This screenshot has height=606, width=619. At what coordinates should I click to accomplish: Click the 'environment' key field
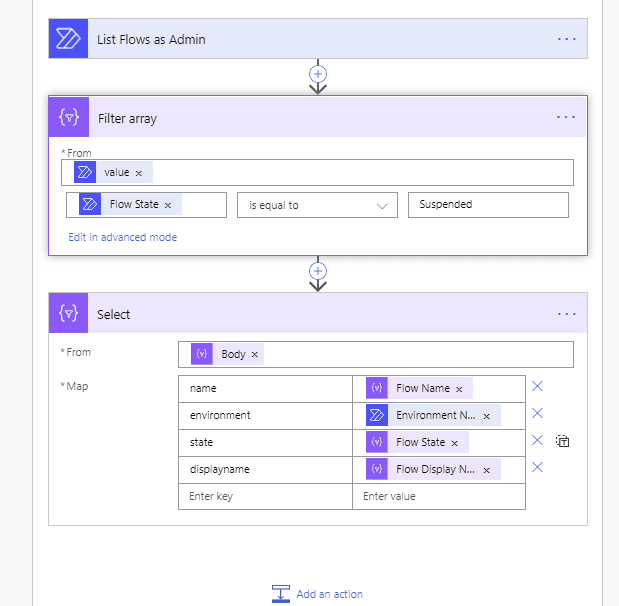tap(265, 416)
